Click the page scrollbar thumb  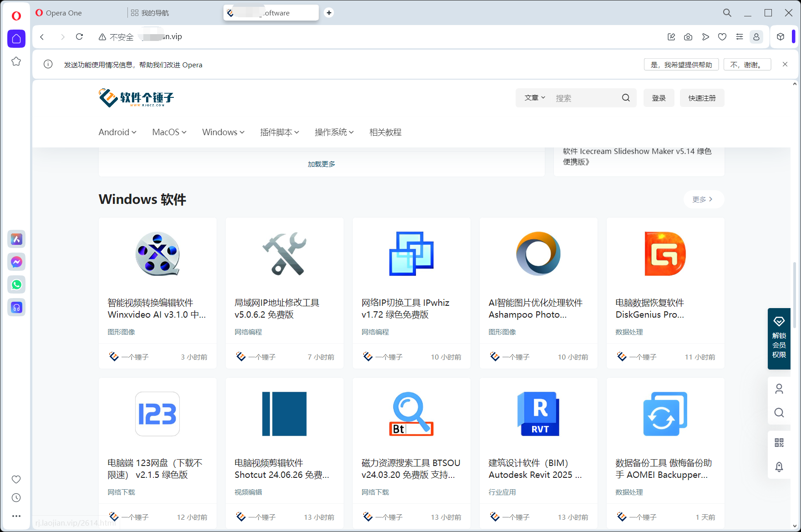795,295
